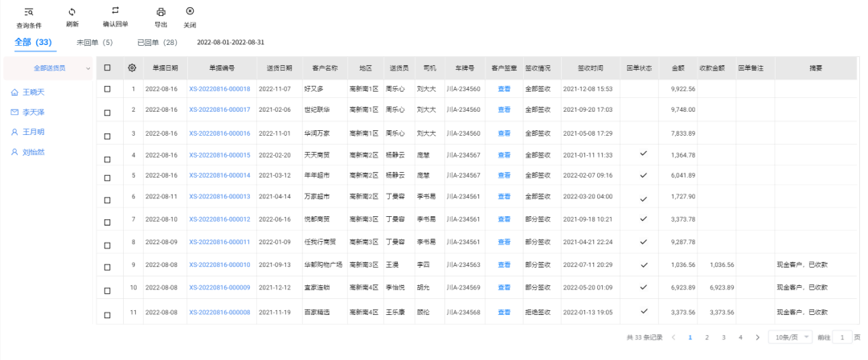Jump to page 3 in pagination
Image resolution: width=868 pixels, height=360 pixels.
point(723,337)
